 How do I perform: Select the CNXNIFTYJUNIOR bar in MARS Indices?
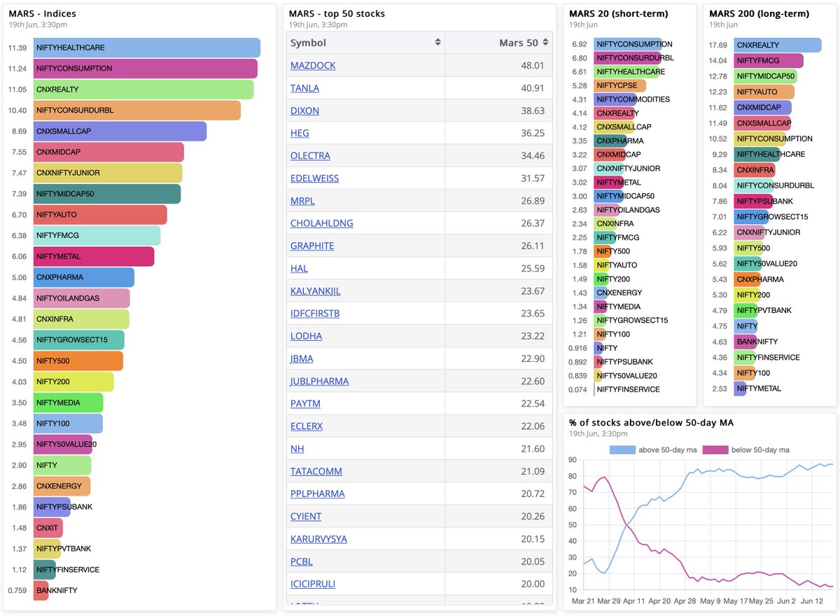[x=108, y=173]
